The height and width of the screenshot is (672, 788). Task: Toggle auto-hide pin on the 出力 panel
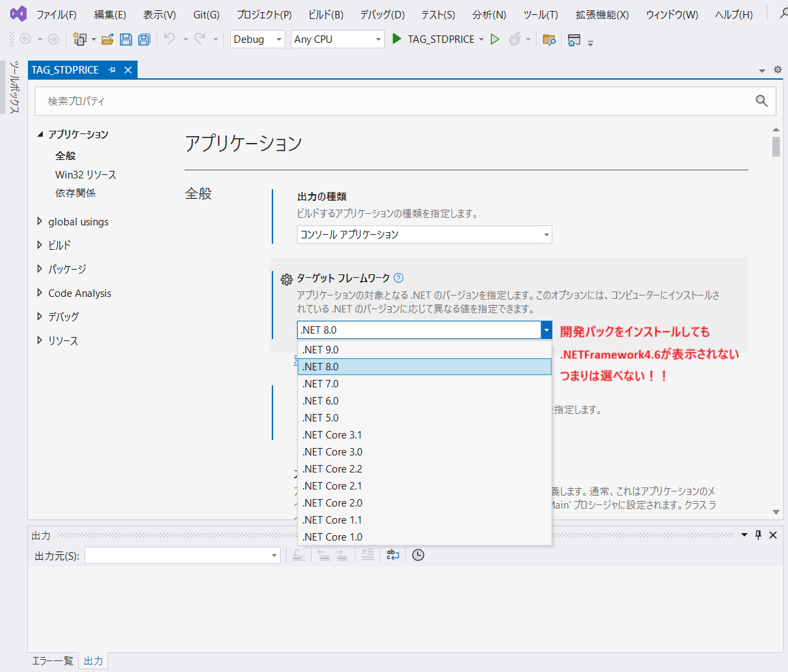click(x=758, y=535)
